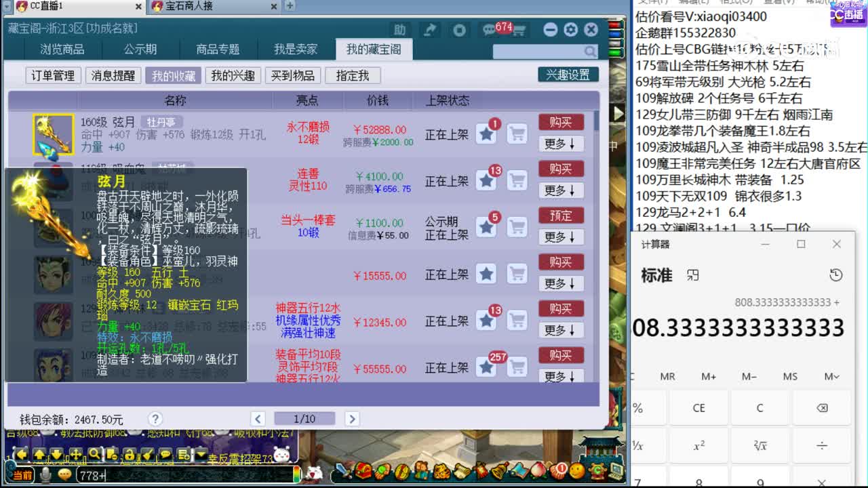Toggle the favorite star on the ¥52888 listing
Screen dimensions: 868x488
(x=486, y=134)
